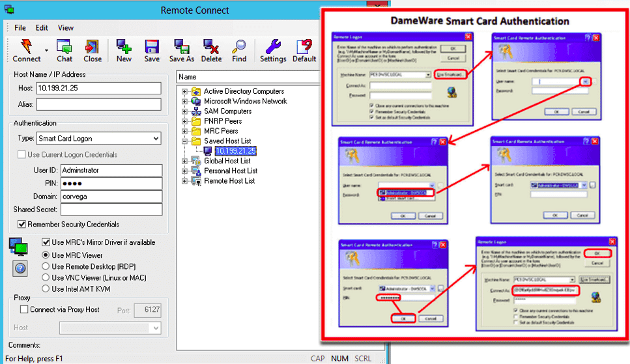Image resolution: width=630 pixels, height=364 pixels.
Task: Click NUM indicator in status bar
Action: pos(339,358)
